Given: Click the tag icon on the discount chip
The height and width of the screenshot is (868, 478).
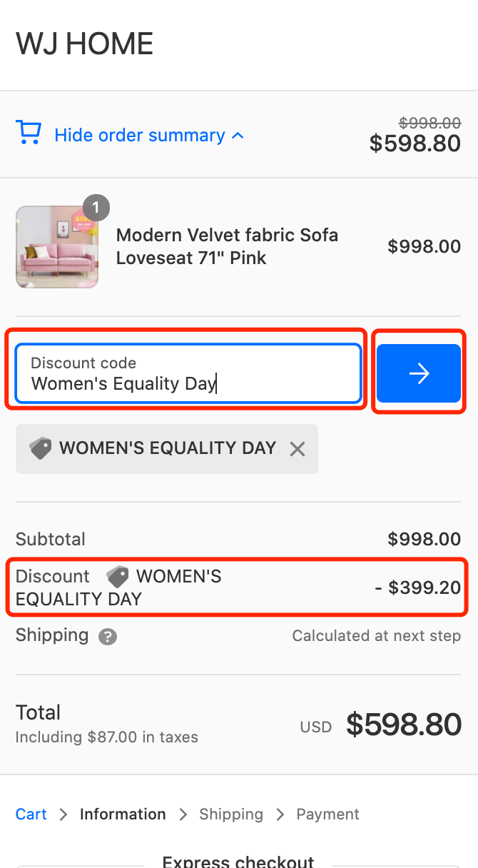Looking at the screenshot, I should 41,448.
